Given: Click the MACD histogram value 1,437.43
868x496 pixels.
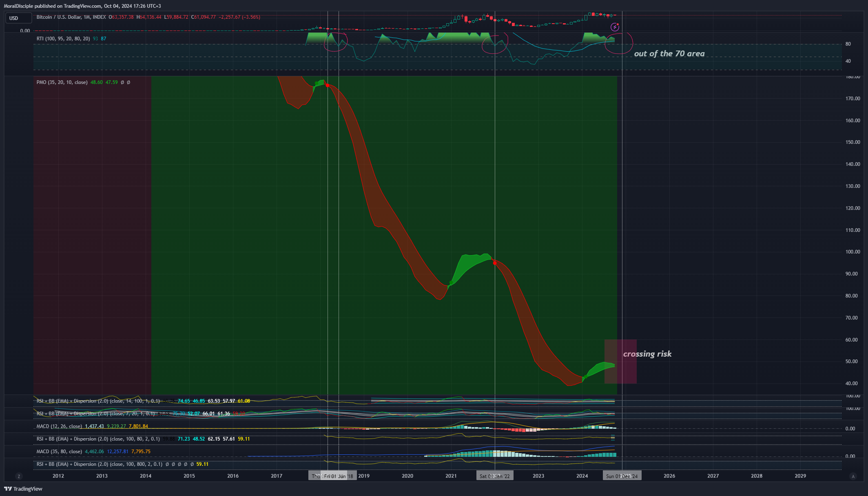Looking at the screenshot, I should 94,426.
